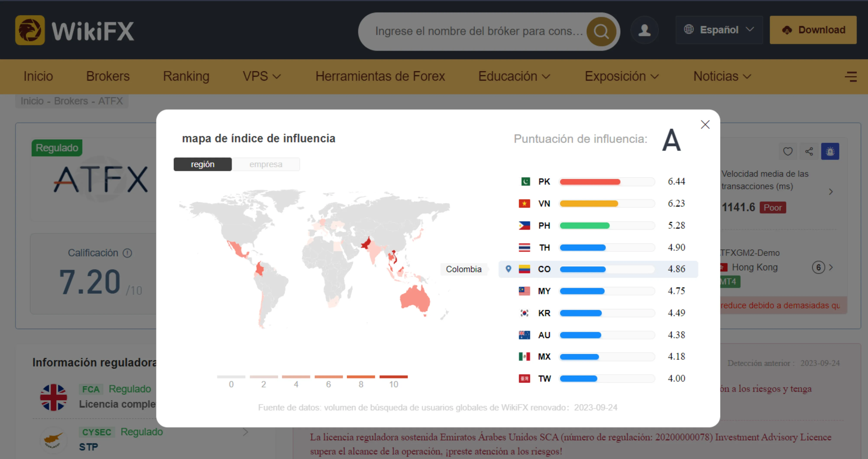Expand the Exposición dropdown menu
Image resolution: width=868 pixels, height=459 pixels.
click(x=622, y=76)
